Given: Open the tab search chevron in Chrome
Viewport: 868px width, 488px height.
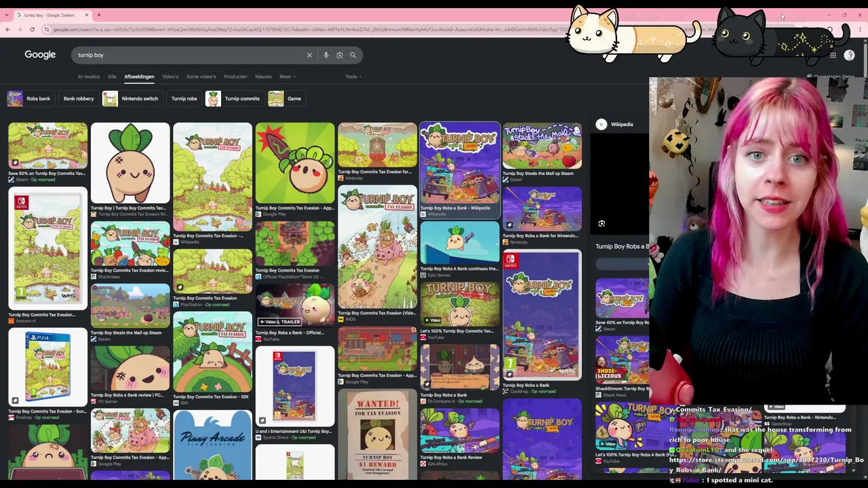Looking at the screenshot, I should (x=7, y=15).
